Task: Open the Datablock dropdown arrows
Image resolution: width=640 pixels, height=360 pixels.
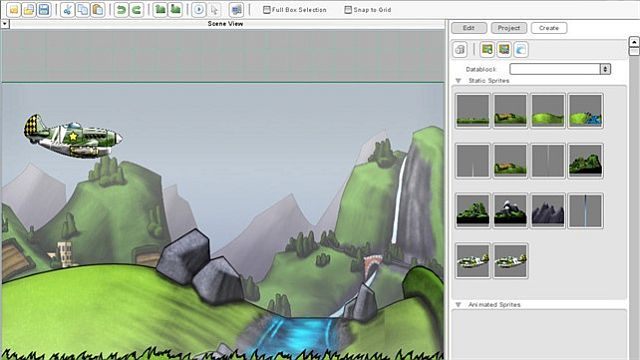Action: [605, 69]
